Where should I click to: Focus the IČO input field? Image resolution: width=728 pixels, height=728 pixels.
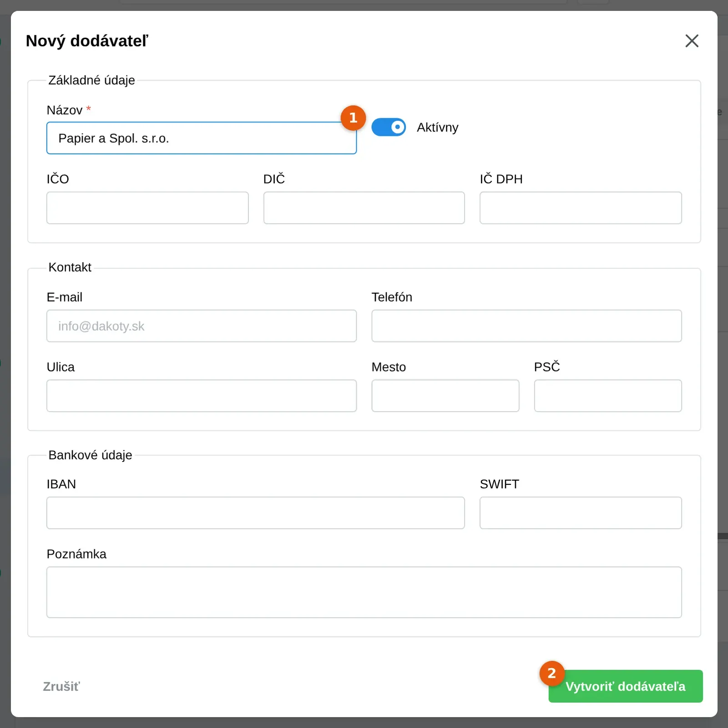(147, 208)
